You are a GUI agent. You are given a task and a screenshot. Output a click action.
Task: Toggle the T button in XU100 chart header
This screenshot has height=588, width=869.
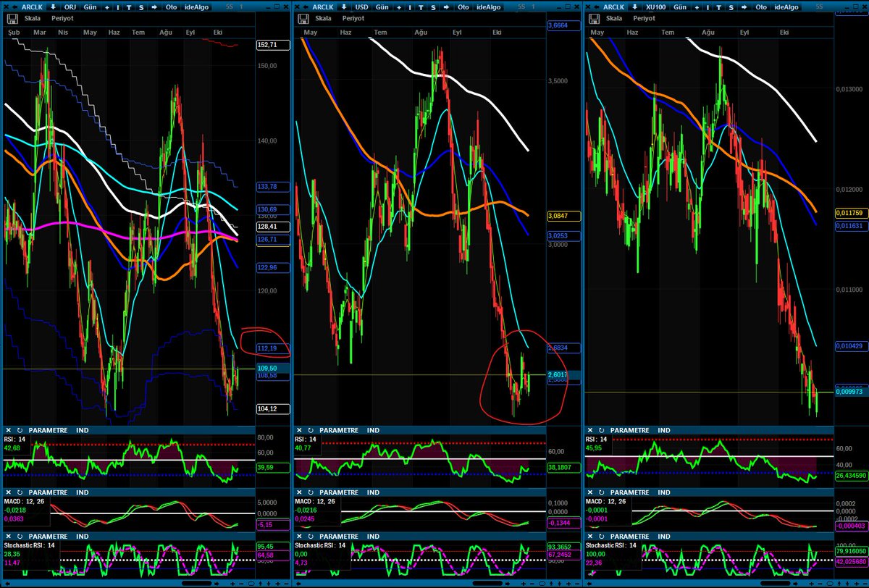[718, 7]
